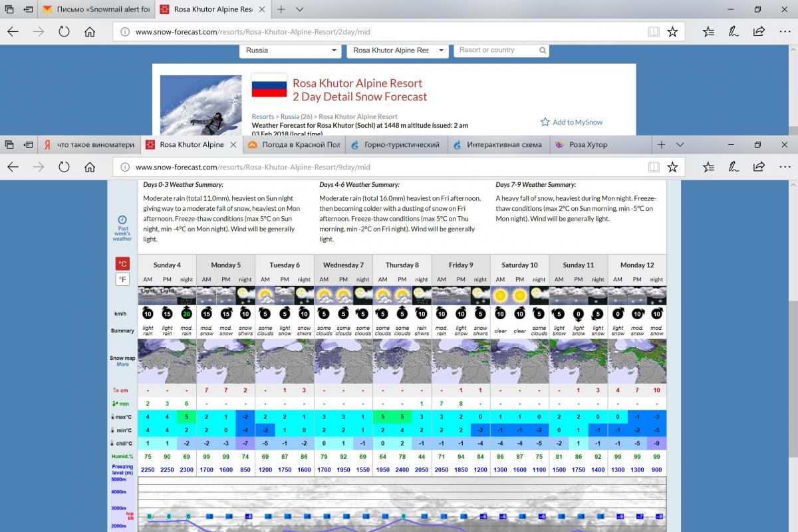Favorite the 2day forecast page in back window
798x532 pixels.
672,31
